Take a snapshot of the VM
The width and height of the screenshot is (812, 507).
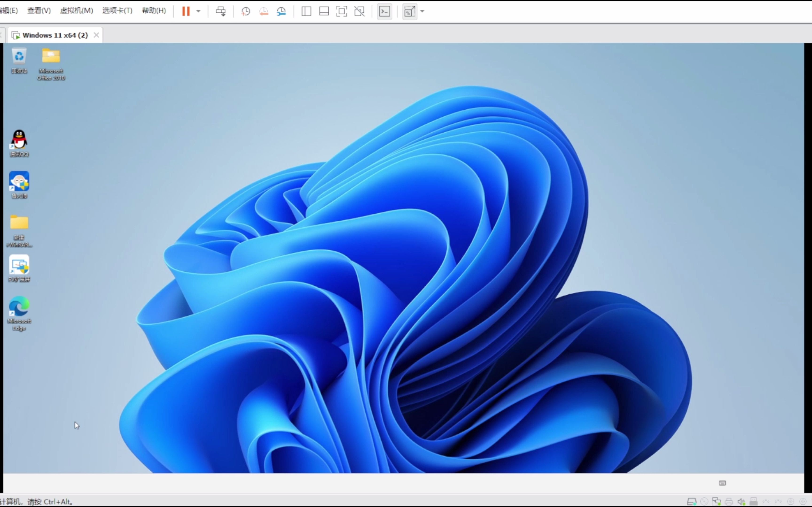[246, 11]
